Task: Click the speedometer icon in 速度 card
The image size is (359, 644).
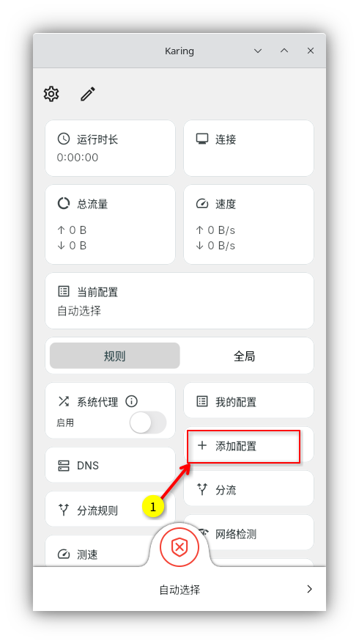Action: [x=202, y=204]
